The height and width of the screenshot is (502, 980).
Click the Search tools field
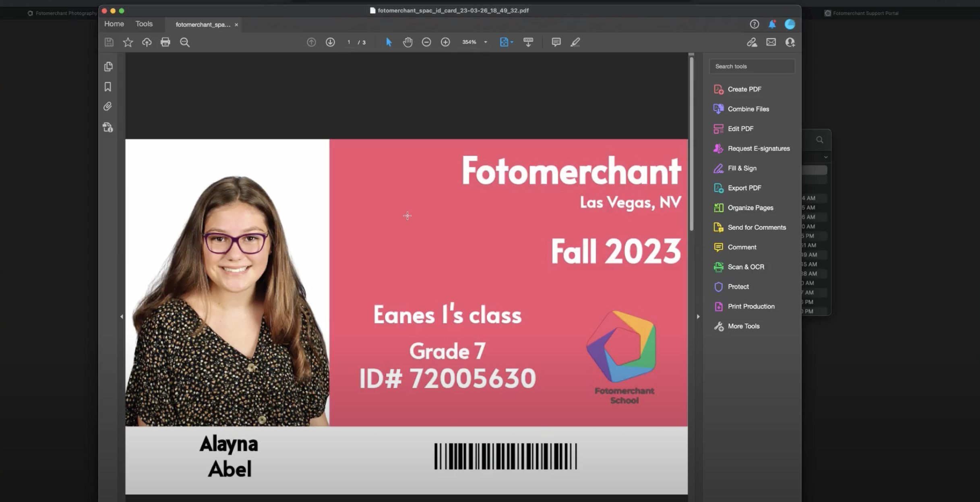click(x=752, y=66)
